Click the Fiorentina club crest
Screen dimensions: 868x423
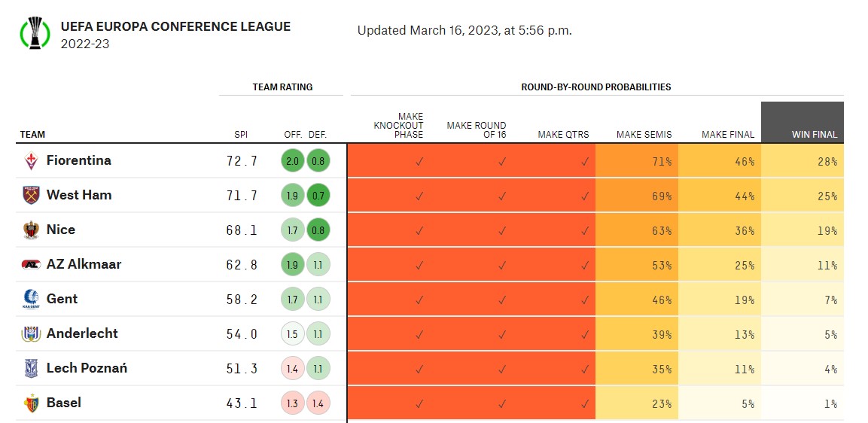(31, 160)
